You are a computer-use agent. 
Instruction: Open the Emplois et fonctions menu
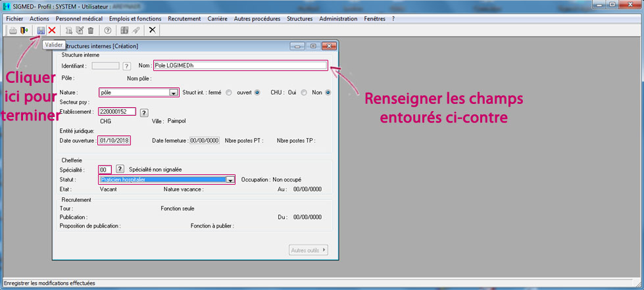coord(135,18)
